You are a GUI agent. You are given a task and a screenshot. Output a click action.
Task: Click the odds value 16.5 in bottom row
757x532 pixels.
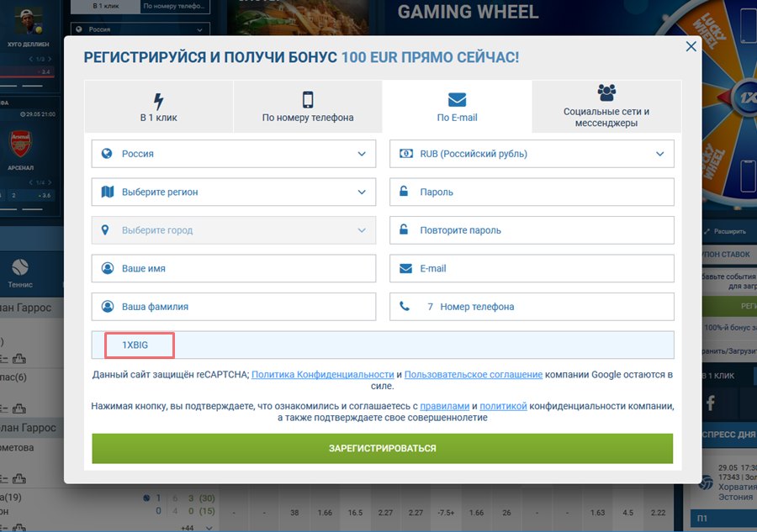[x=355, y=513]
